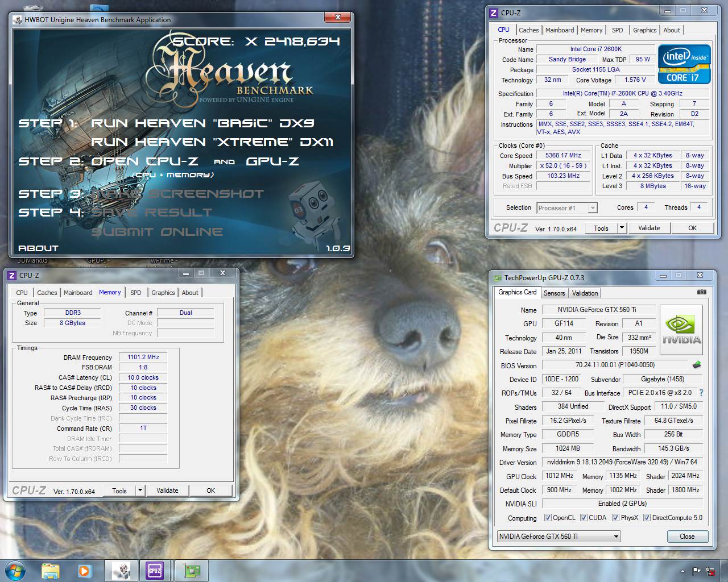The height and width of the screenshot is (582, 728).
Task: Click the Core Voltage value 1.576 V
Action: (635, 80)
